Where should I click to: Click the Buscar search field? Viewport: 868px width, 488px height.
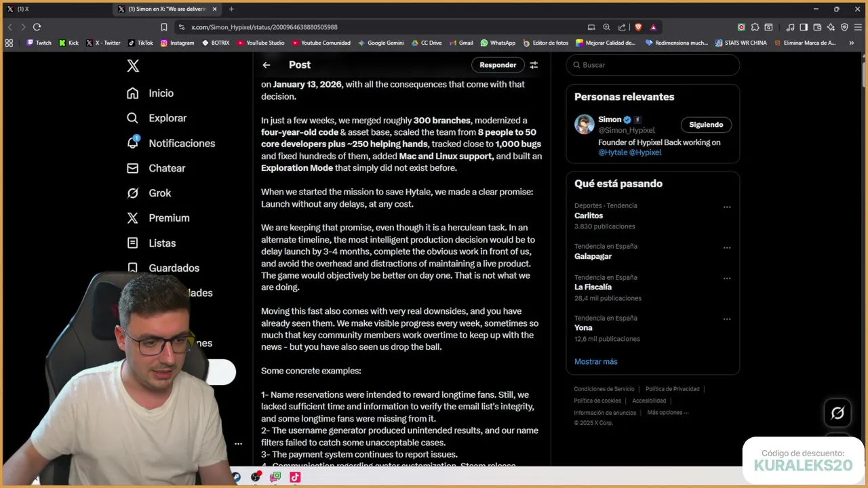click(x=653, y=65)
